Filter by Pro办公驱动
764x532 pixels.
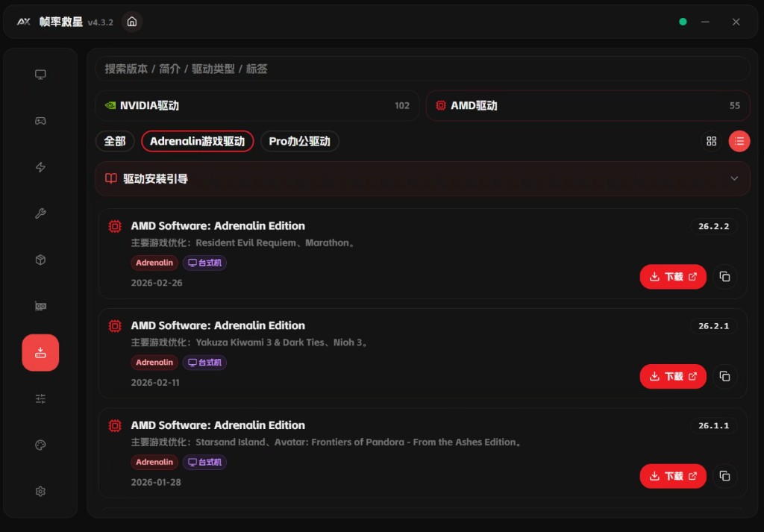pos(300,141)
